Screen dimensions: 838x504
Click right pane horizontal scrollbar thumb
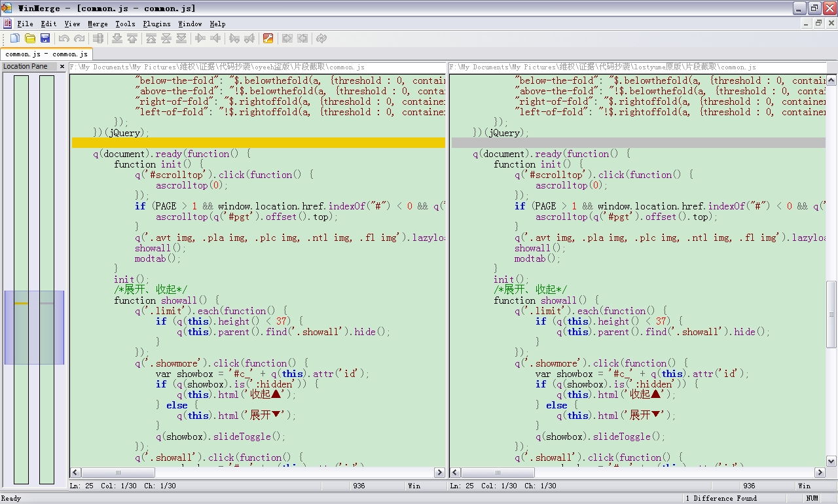pos(498,473)
